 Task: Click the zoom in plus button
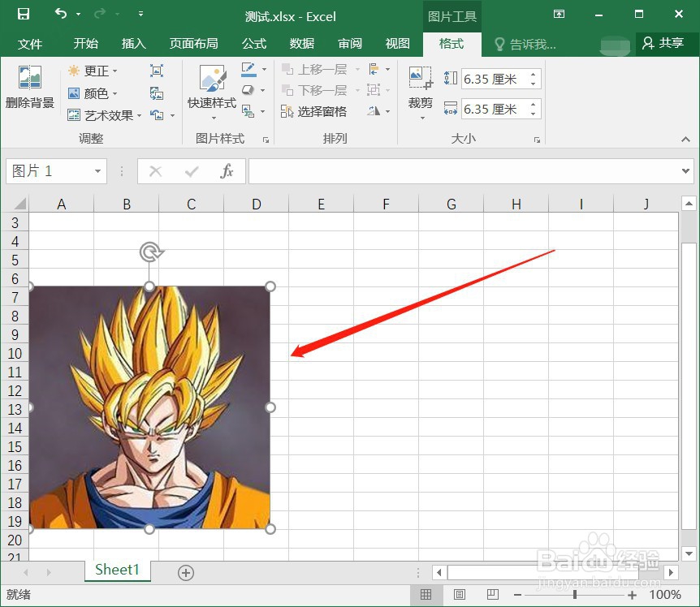coord(632,595)
